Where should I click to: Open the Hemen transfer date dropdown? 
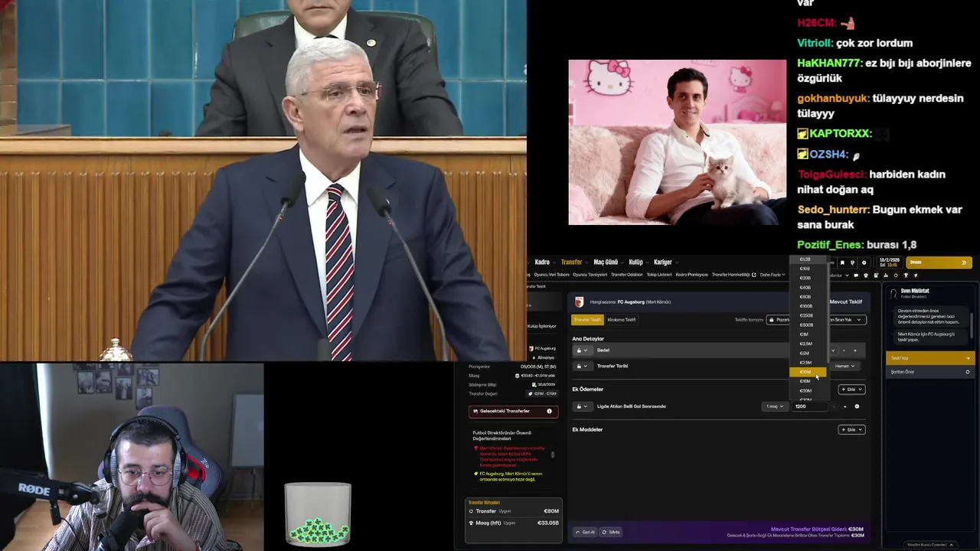pyautogui.click(x=844, y=366)
